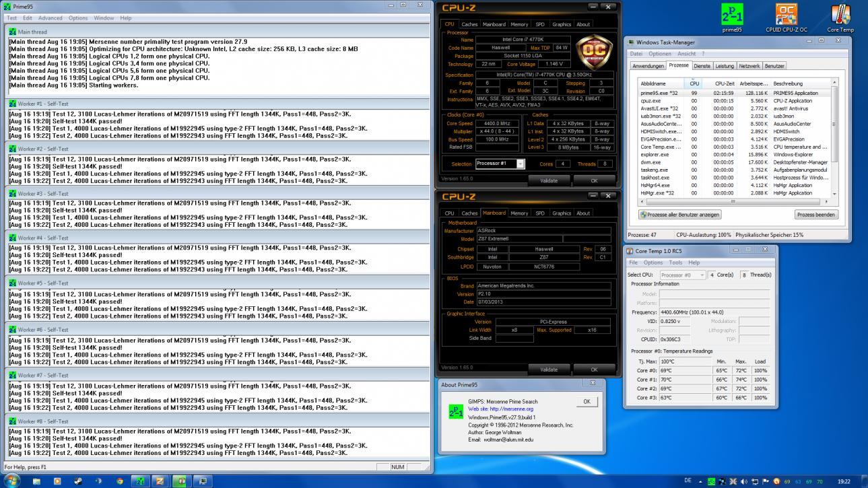This screenshot has height=488, width=868.
Task: Open the Options menu in Prime95
Action: click(78, 18)
